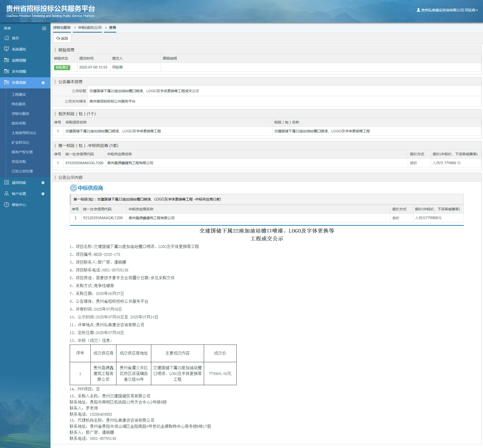
Task: Click supplier address cell 贵州省遵义市红花岗区
Action: 134,374
